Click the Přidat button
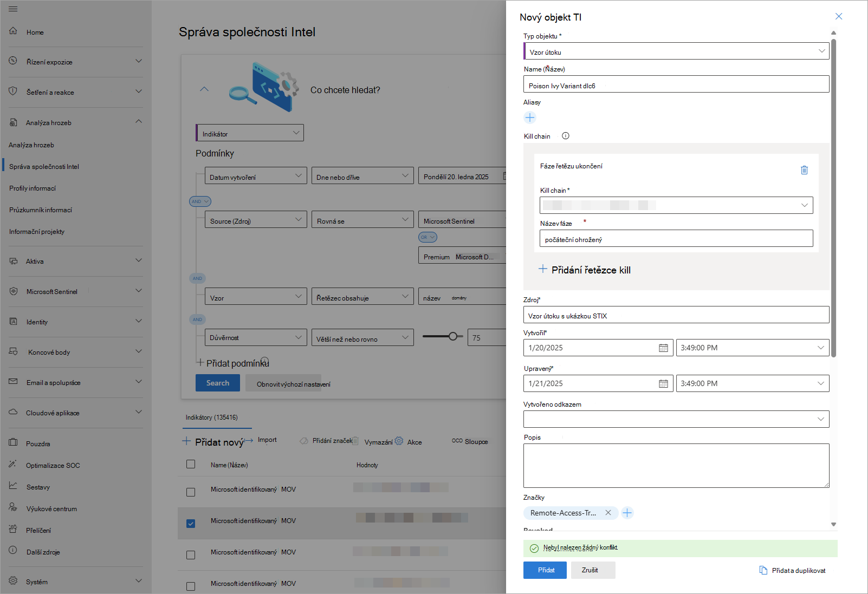The width and height of the screenshot is (868, 594). coord(545,570)
